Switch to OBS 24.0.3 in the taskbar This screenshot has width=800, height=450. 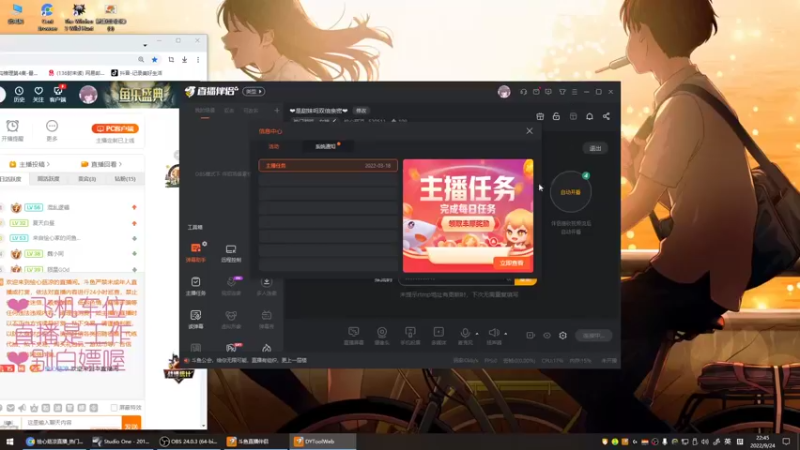(x=189, y=441)
